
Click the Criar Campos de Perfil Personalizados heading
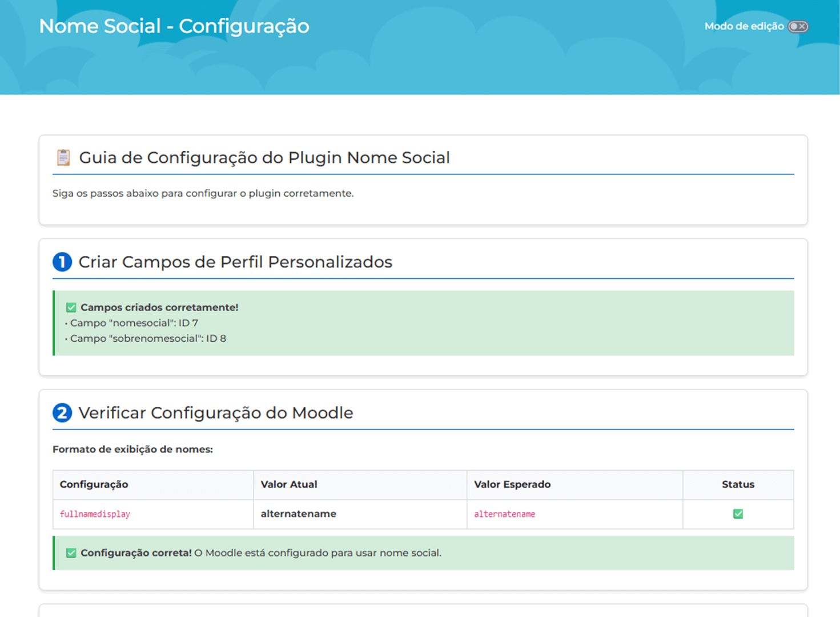pyautogui.click(x=235, y=262)
